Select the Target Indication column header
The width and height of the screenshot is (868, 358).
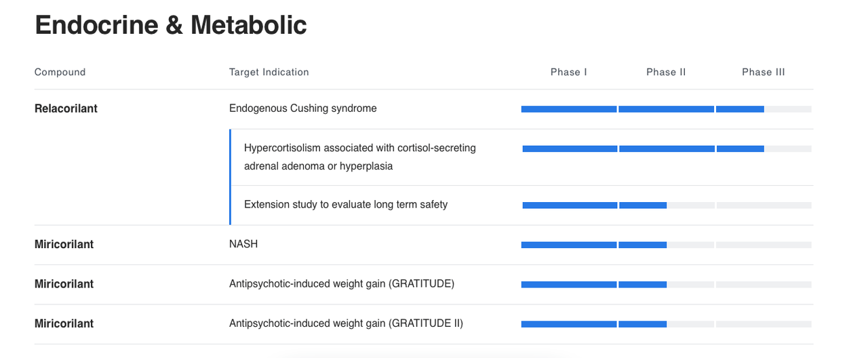269,72
